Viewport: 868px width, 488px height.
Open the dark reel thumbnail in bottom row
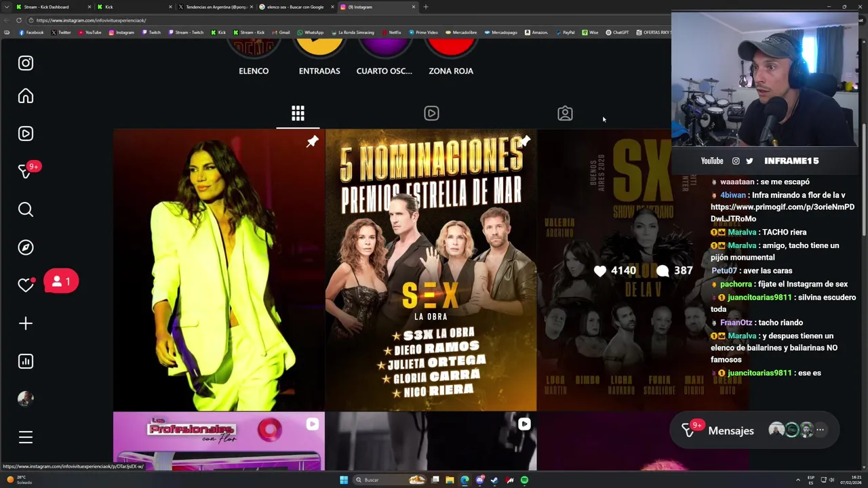431,441
